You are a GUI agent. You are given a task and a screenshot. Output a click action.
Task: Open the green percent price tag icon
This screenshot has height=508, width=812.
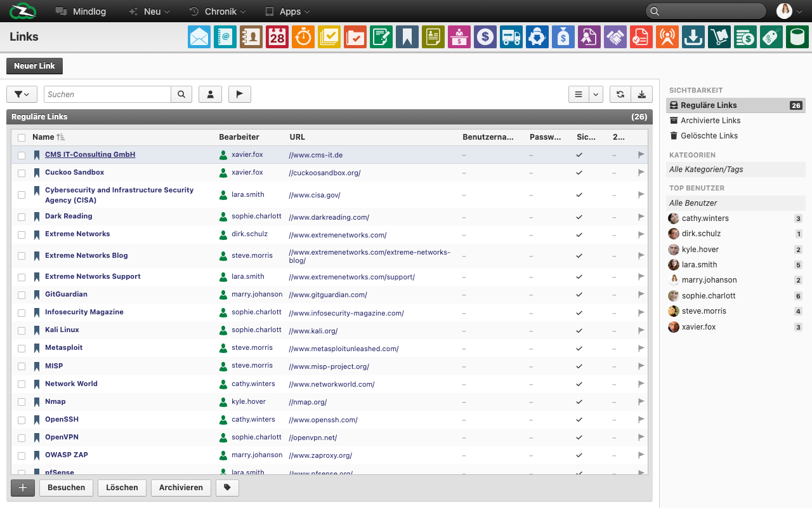click(x=771, y=37)
